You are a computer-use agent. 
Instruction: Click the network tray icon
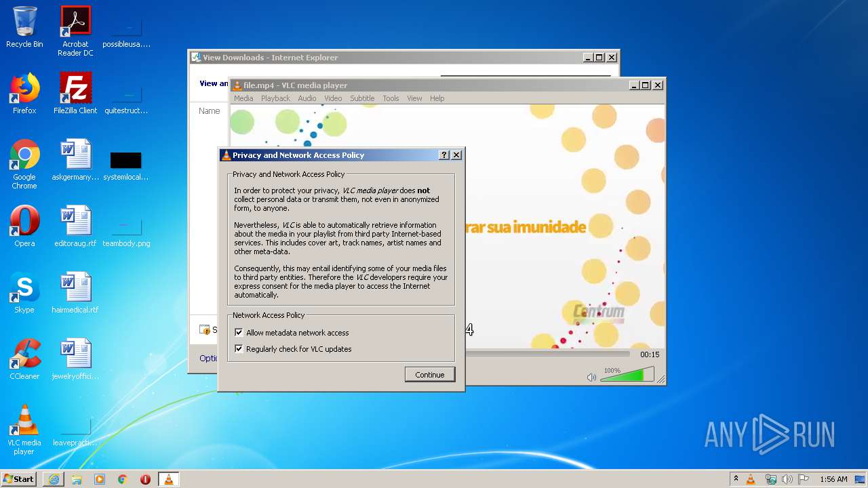click(x=770, y=479)
